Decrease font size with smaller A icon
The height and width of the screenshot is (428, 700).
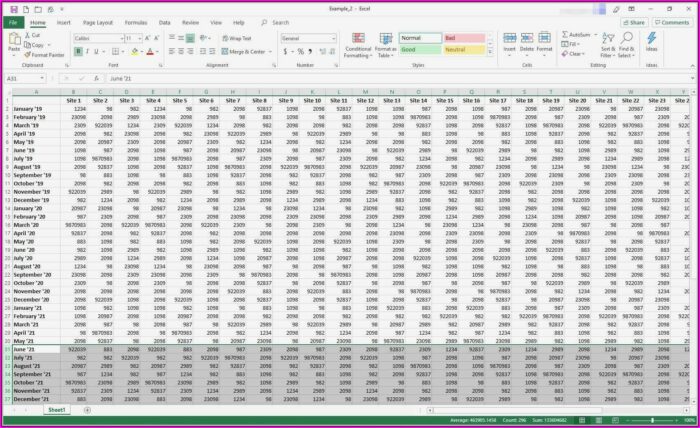[157, 38]
